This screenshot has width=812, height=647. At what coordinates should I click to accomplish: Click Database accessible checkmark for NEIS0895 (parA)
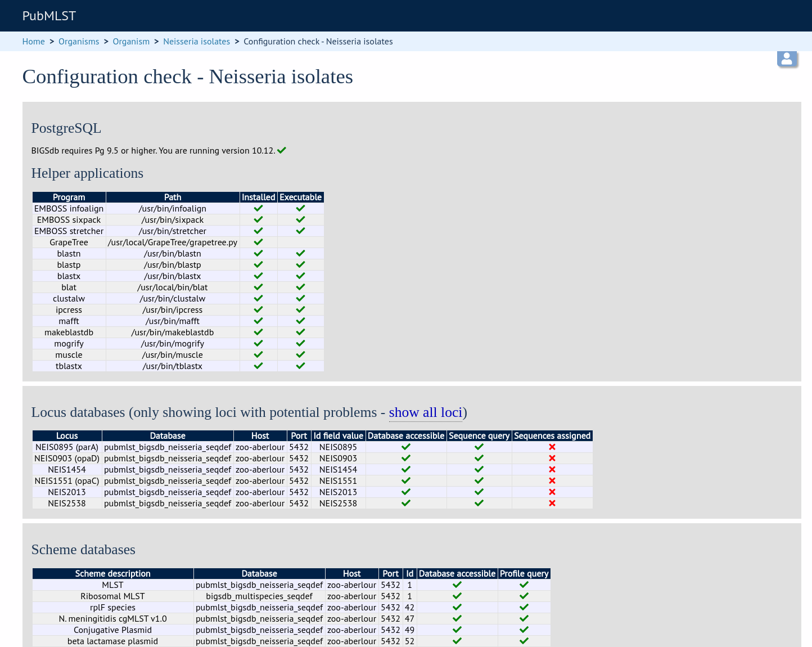[406, 447]
